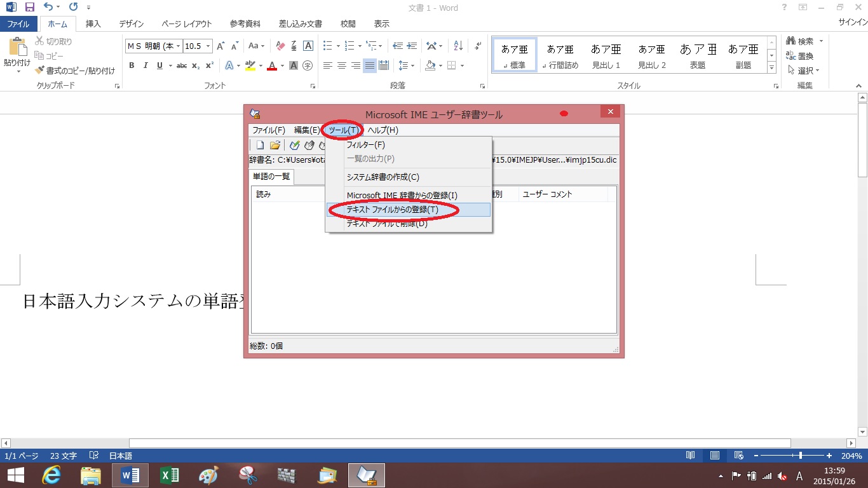Open the 選択 dropdown in editing group
Image resolution: width=868 pixels, height=488 pixels.
[804, 71]
